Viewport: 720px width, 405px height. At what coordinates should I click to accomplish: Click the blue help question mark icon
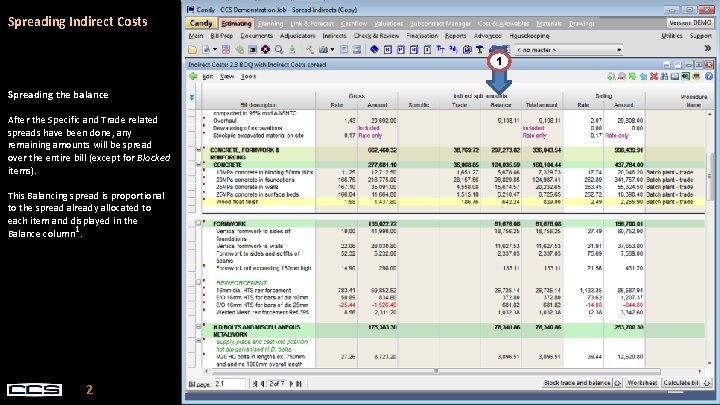709,76
